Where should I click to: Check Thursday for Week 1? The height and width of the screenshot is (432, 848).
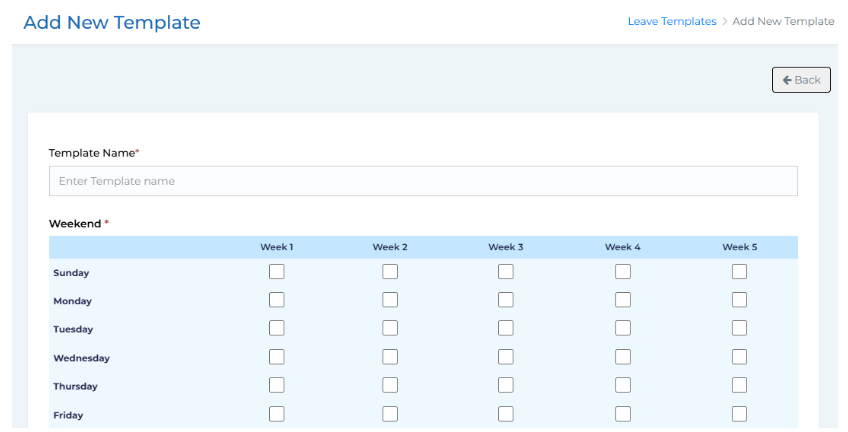(277, 385)
